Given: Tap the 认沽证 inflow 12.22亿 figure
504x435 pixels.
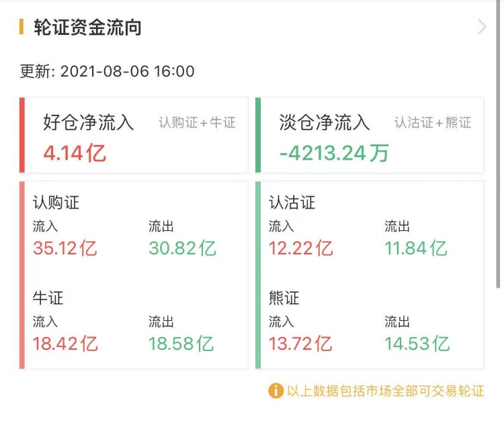Looking at the screenshot, I should tap(300, 248).
